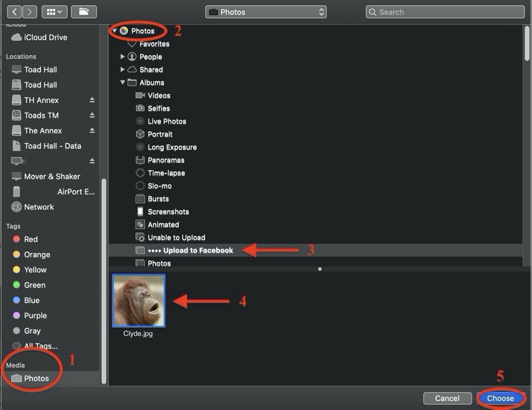Open the icon view options menu

[x=54, y=12]
